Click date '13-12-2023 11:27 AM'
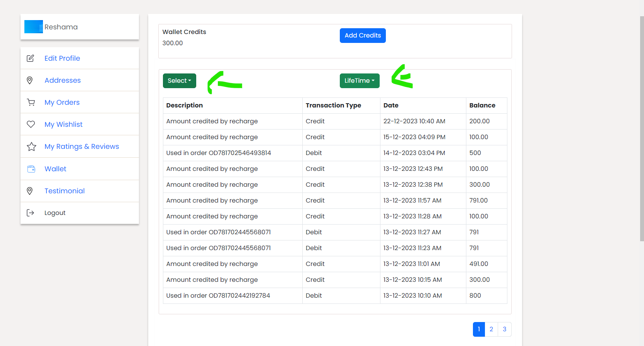This screenshot has height=346, width=644. click(x=412, y=232)
